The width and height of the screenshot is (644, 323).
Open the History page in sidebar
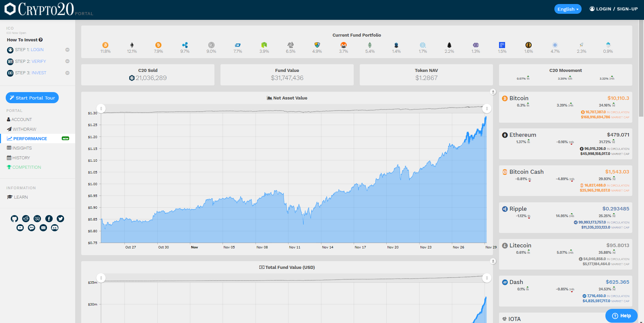[x=18, y=158]
